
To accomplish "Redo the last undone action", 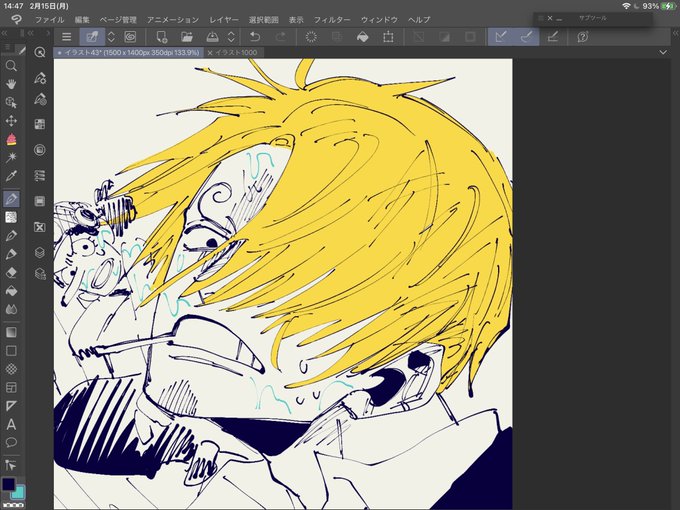I will (x=281, y=37).
